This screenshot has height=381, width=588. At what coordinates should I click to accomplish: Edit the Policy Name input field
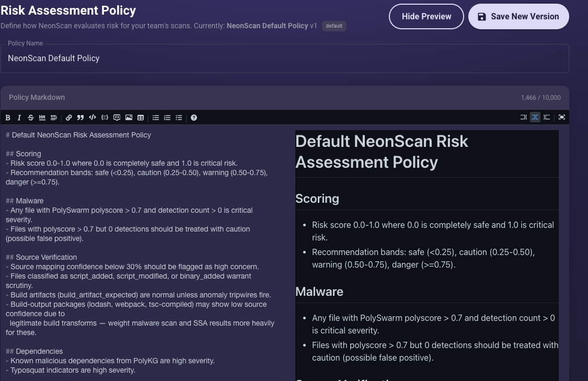coord(285,59)
